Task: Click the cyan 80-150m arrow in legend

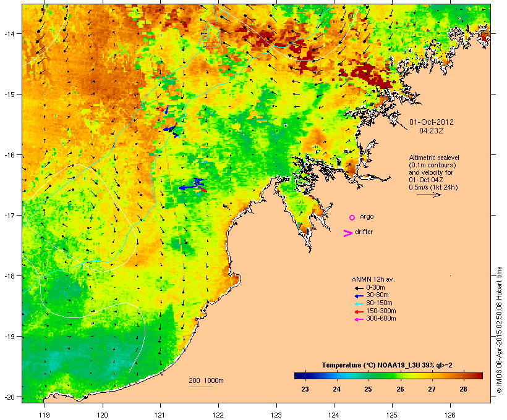Action: tap(359, 304)
